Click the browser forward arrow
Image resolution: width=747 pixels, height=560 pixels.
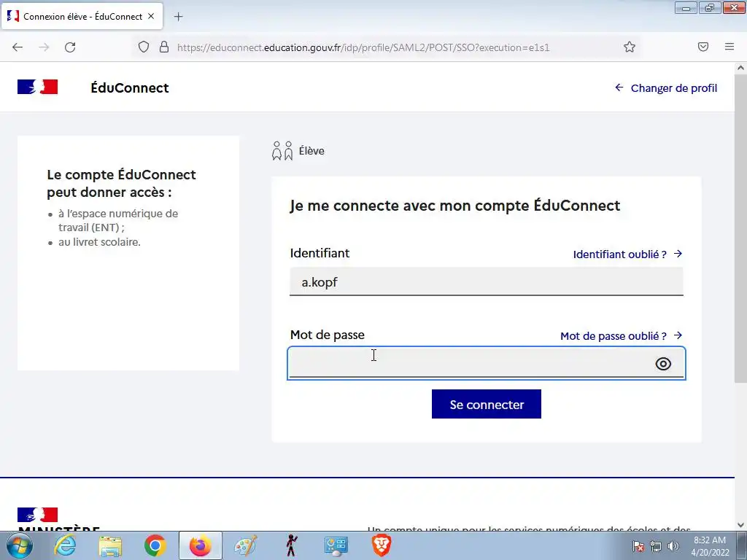(x=44, y=47)
